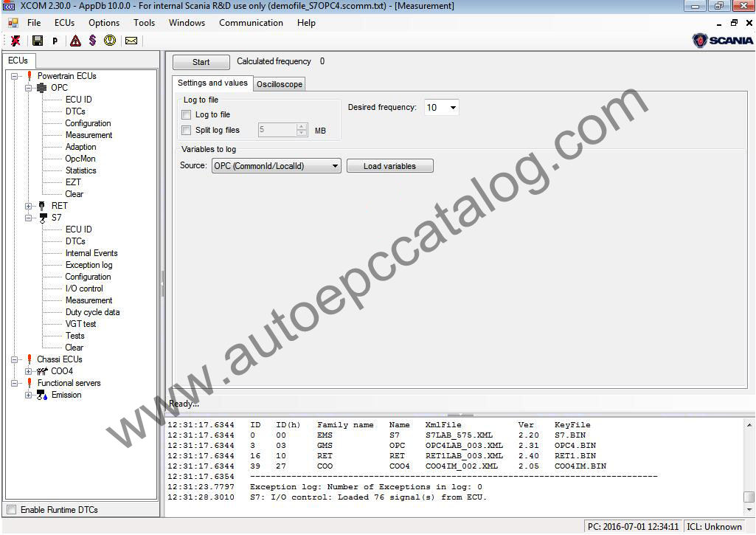
Task: Switch to the Oscilloscope tab
Action: tap(280, 84)
